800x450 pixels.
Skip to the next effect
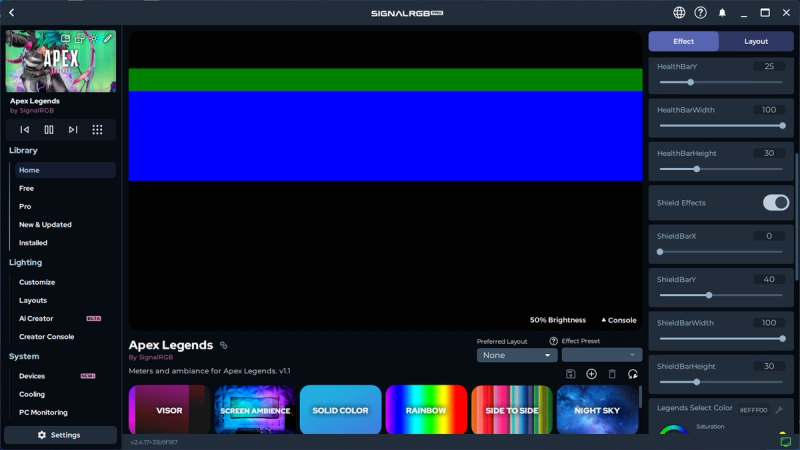click(x=73, y=129)
